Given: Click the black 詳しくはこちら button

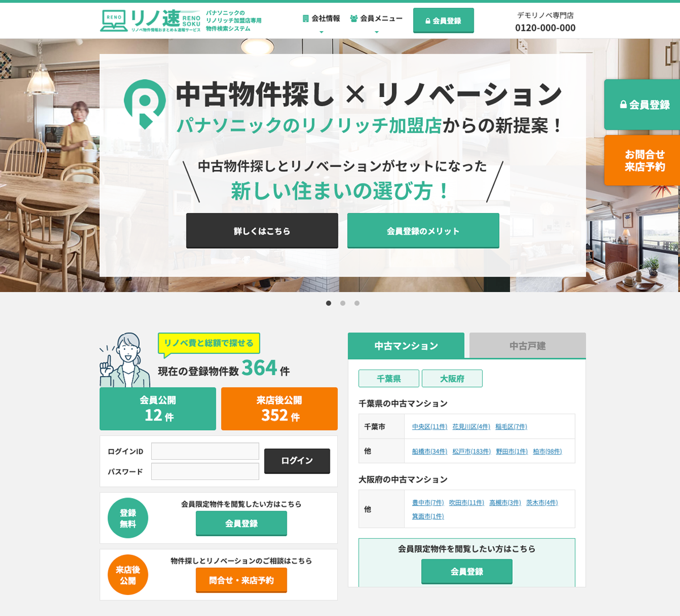Looking at the screenshot, I should point(262,231).
